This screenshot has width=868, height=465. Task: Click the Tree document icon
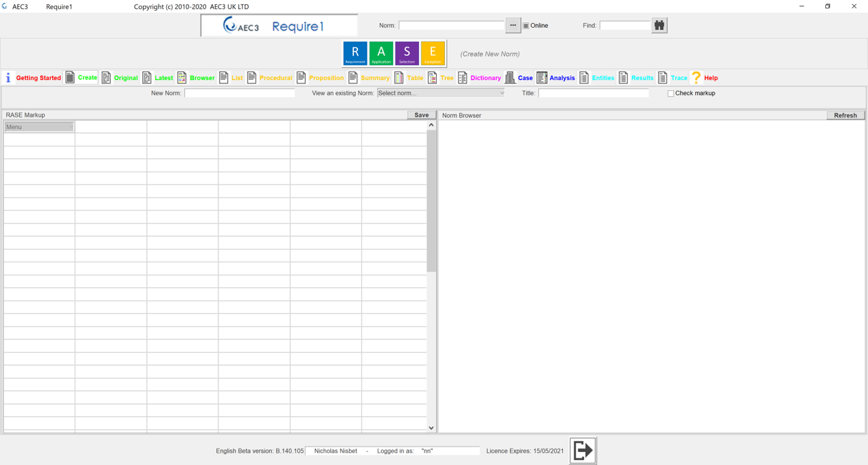point(432,78)
